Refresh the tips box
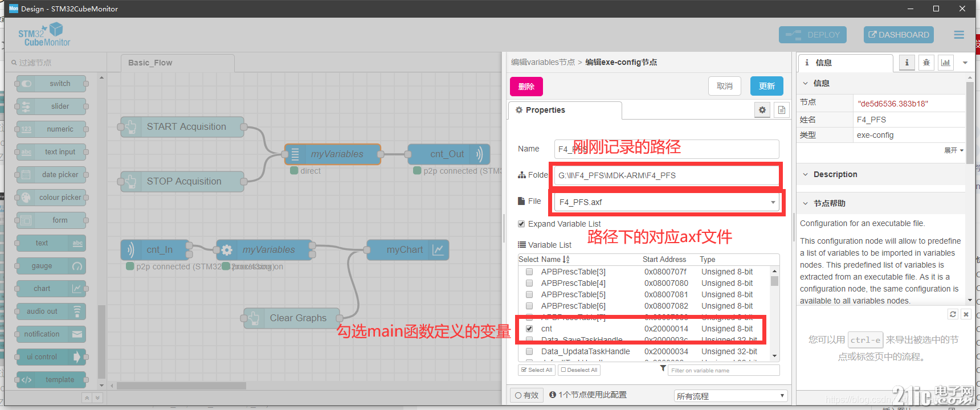The image size is (980, 410). point(953,314)
